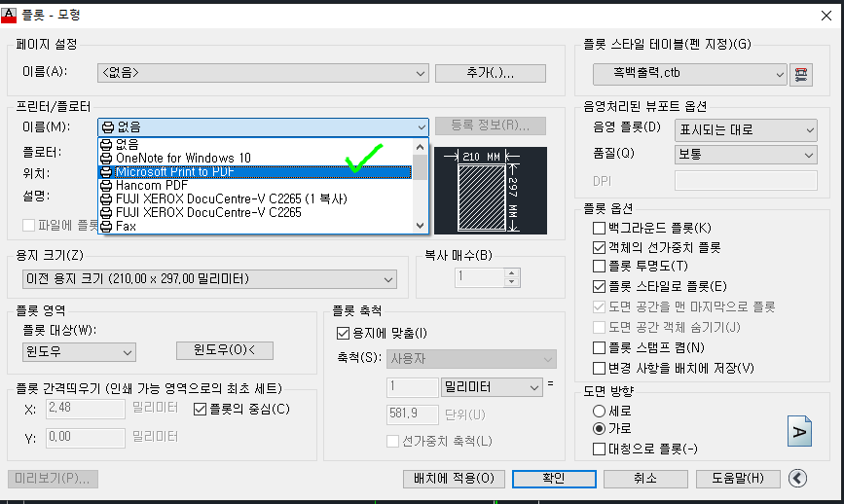844x504 pixels.
Task: Choose Hancom PDF in printer list
Action: [255, 186]
